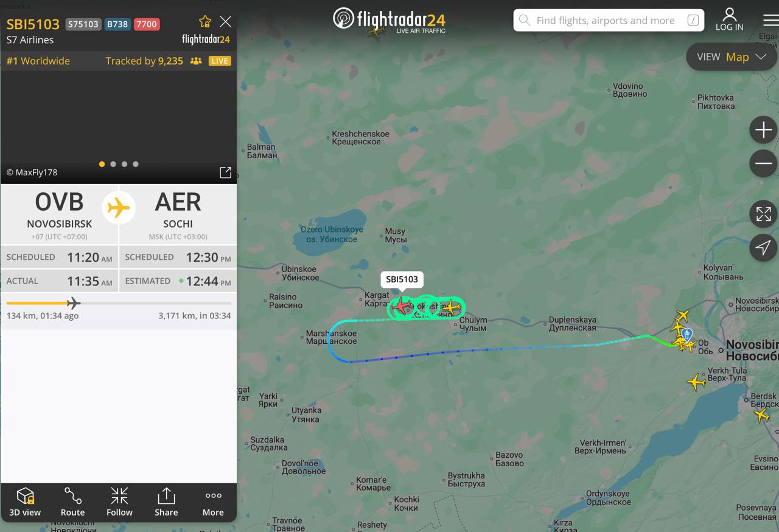Add SBI5103 to favorites with star icon
Screen dimensions: 779x532
[x=205, y=22]
